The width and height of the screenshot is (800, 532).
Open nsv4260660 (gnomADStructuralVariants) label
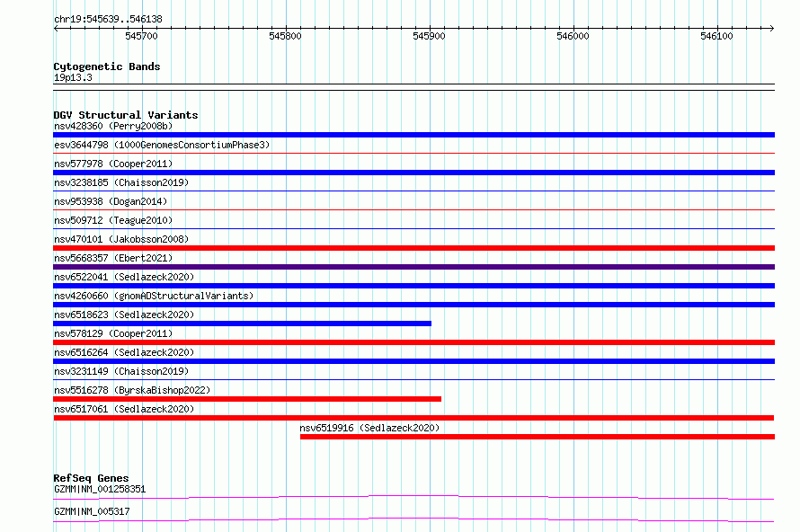(x=154, y=296)
